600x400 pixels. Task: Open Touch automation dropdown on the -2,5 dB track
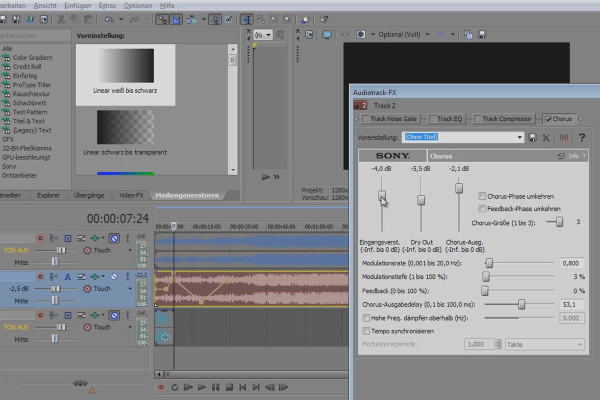(130, 289)
